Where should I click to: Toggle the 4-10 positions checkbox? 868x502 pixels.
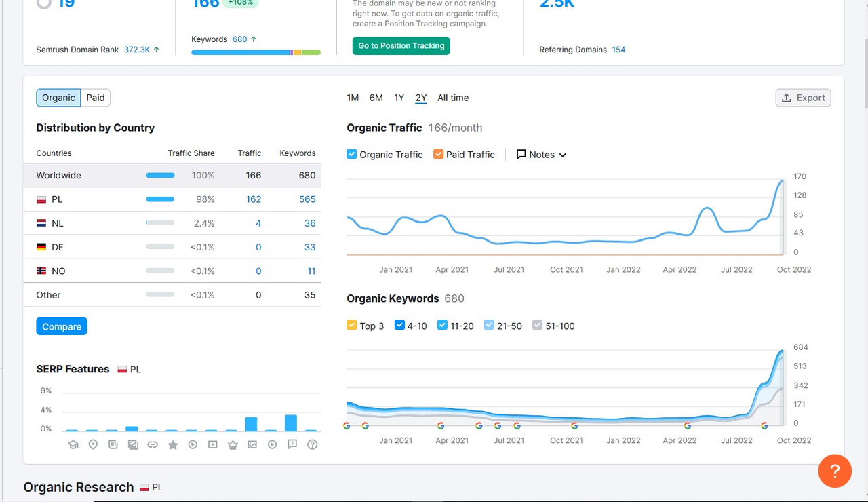click(399, 325)
